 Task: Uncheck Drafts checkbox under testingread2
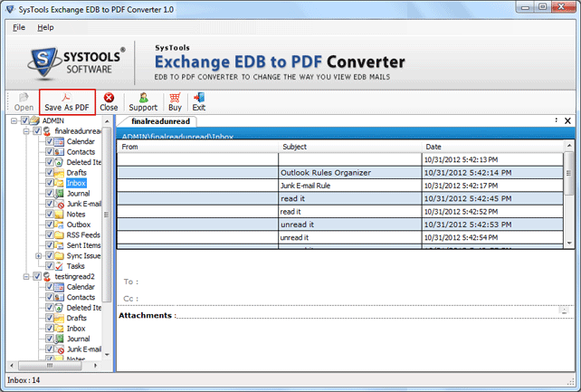pos(49,318)
